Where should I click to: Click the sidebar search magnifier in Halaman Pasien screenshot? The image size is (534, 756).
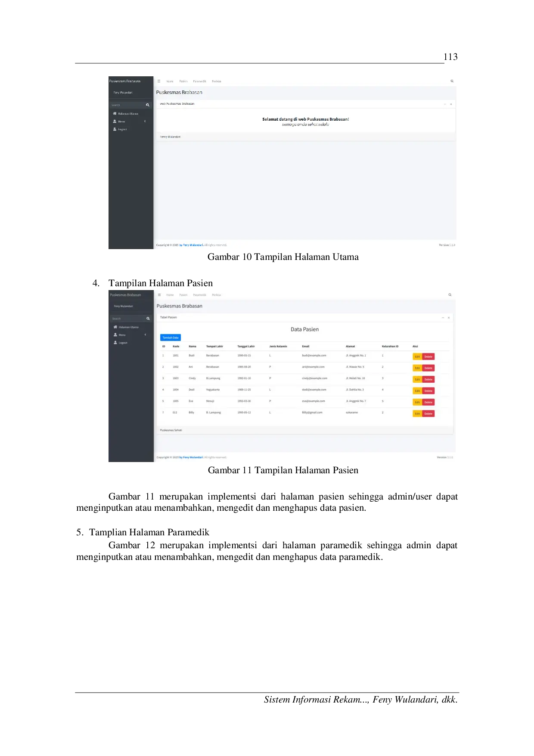148,319
